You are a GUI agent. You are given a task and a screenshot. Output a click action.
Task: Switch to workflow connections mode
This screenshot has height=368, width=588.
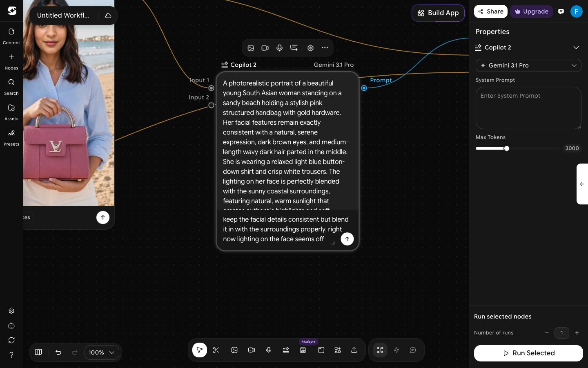click(x=380, y=350)
